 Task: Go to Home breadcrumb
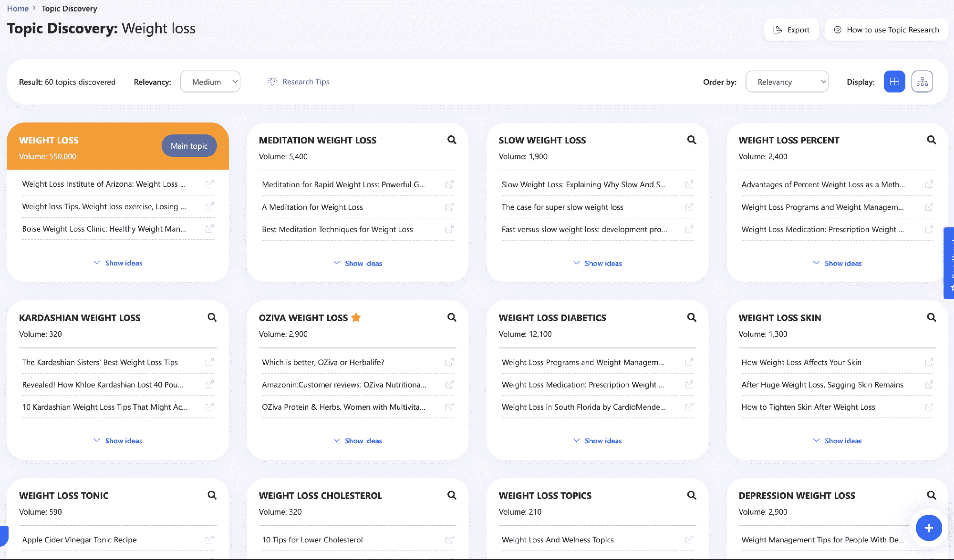pyautogui.click(x=18, y=9)
